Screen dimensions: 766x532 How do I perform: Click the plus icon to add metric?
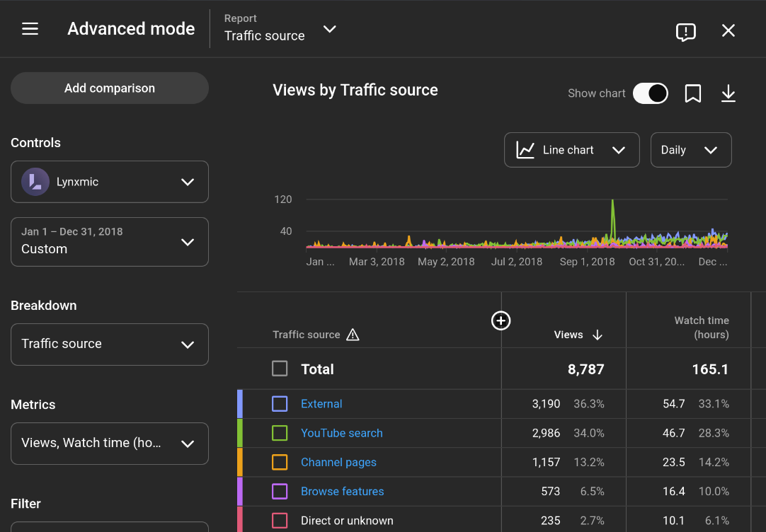pos(501,320)
